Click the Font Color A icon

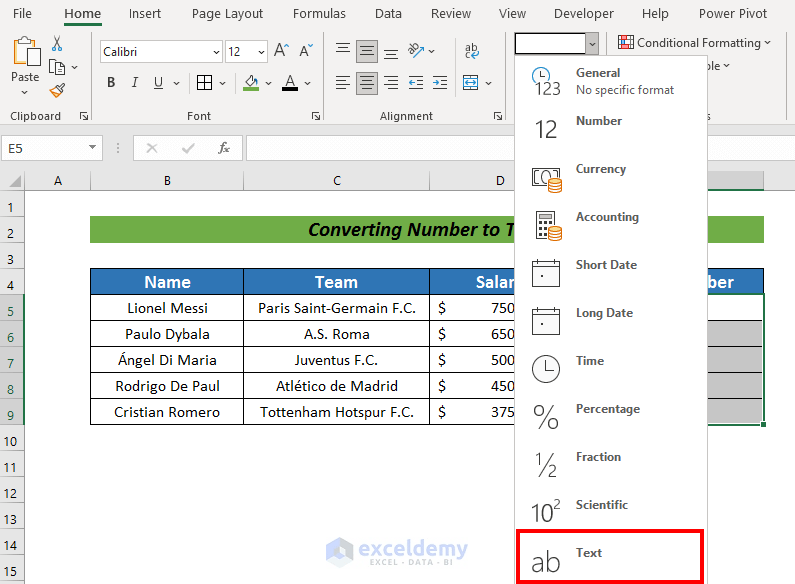point(290,82)
